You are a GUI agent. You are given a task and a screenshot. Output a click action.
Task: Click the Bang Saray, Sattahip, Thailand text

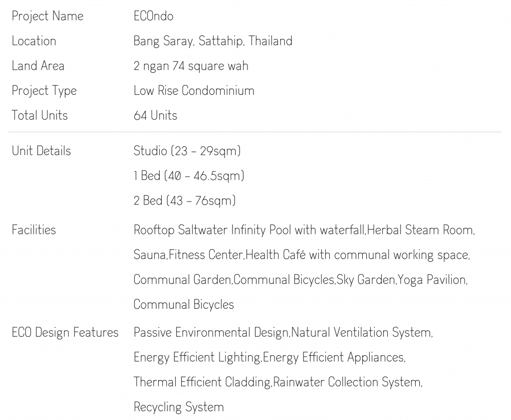213,41
